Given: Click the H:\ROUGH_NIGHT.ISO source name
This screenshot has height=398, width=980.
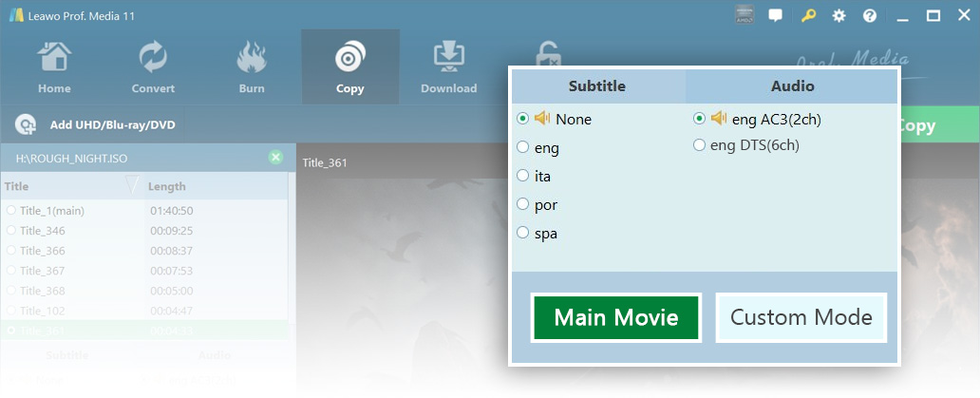Looking at the screenshot, I should [72, 159].
